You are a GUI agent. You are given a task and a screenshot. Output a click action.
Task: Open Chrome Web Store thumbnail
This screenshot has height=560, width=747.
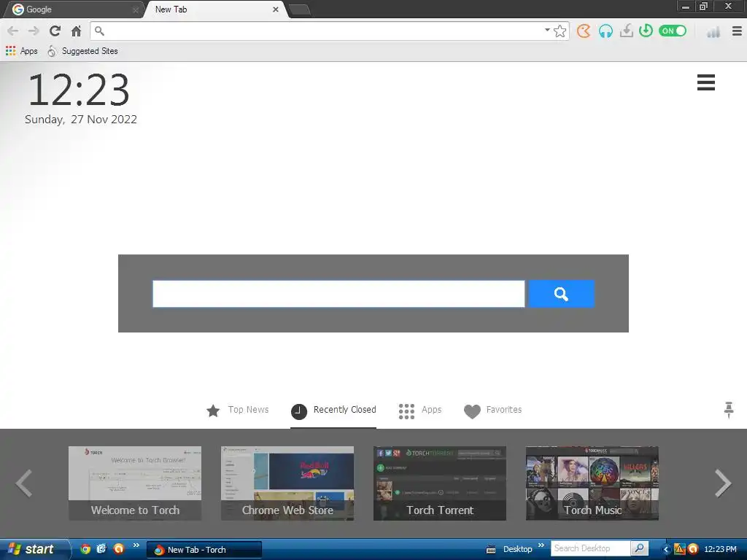tap(287, 483)
